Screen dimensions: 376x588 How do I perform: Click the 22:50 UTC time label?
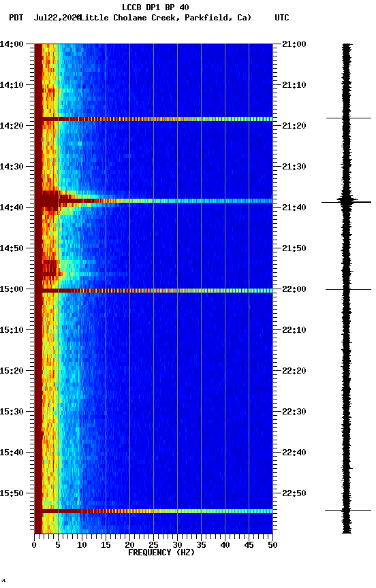click(294, 494)
